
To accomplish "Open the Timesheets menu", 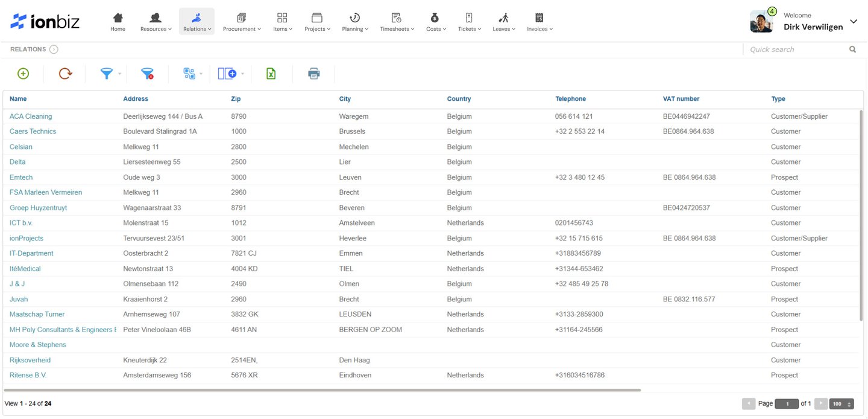I will click(397, 22).
